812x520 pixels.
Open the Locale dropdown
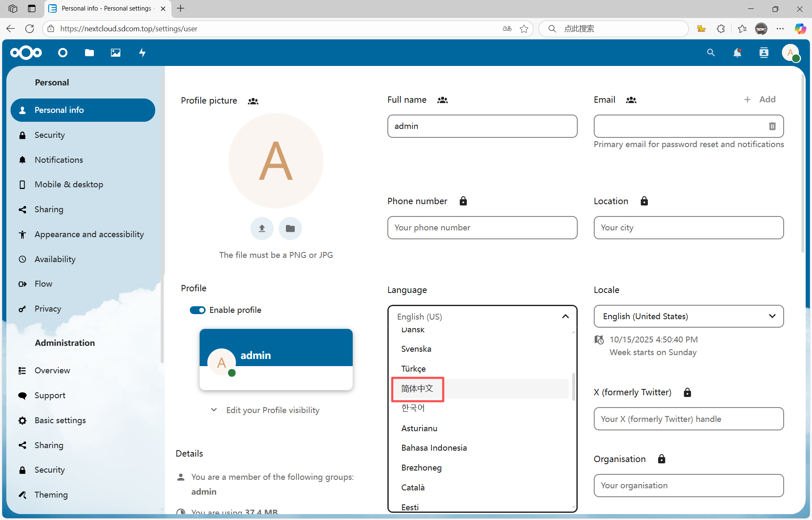tap(688, 316)
